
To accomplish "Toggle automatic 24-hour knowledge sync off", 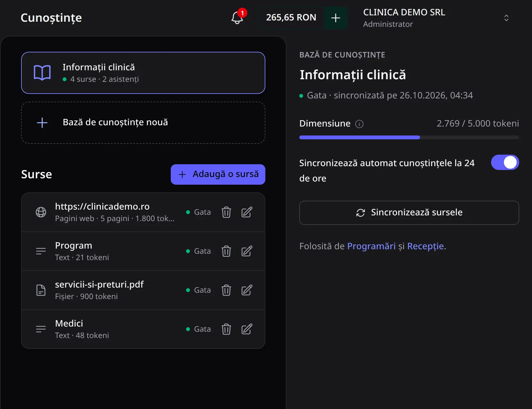I will pos(505,162).
